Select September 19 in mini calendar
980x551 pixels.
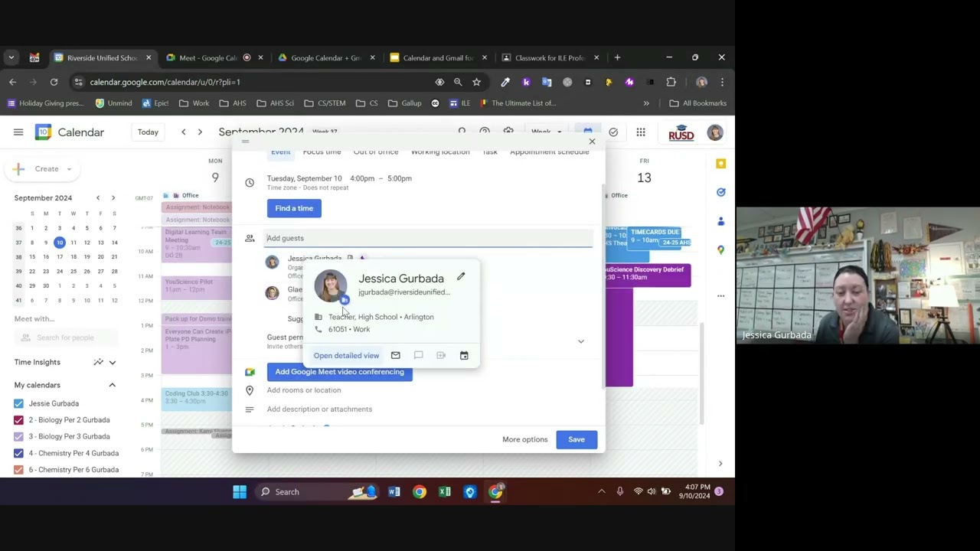click(87, 257)
